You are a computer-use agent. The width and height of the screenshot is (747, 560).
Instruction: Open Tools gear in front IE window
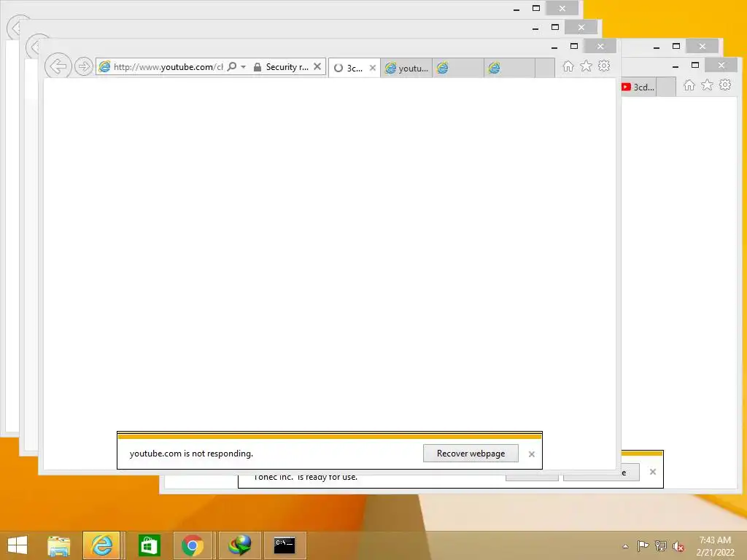pyautogui.click(x=604, y=66)
